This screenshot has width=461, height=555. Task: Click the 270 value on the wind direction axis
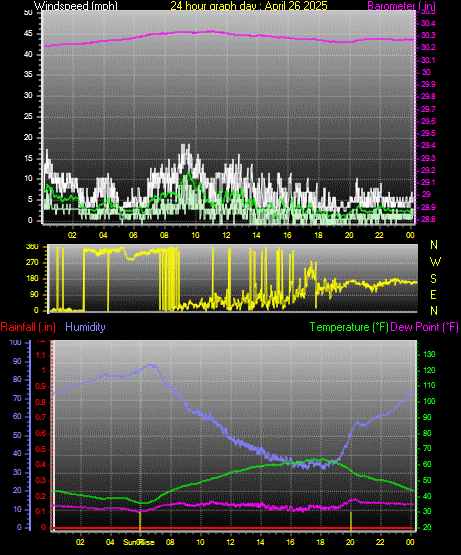pyautogui.click(x=32, y=263)
